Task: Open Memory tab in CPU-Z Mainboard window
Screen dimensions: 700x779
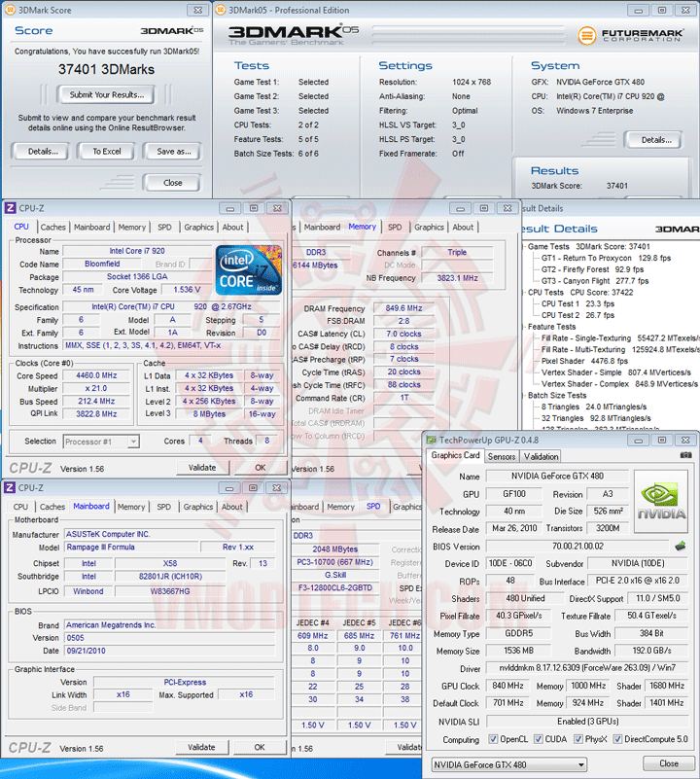Action: click(x=131, y=507)
